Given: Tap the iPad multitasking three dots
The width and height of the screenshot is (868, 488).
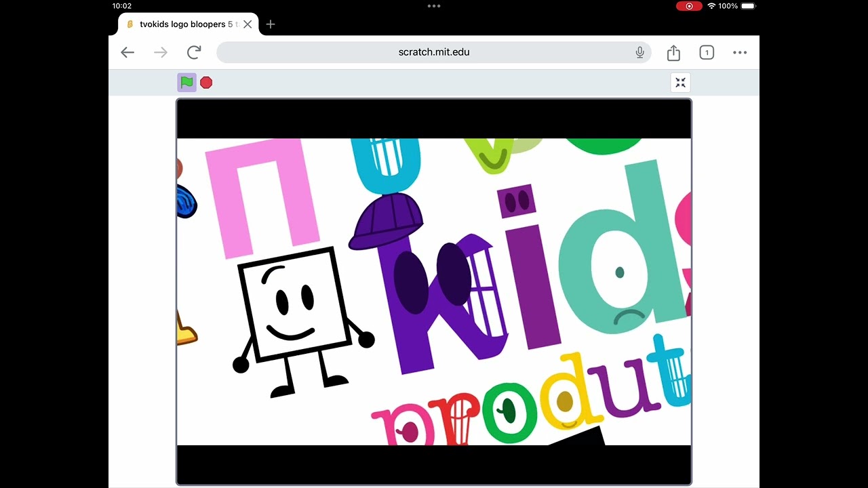Looking at the screenshot, I should pos(434,5).
